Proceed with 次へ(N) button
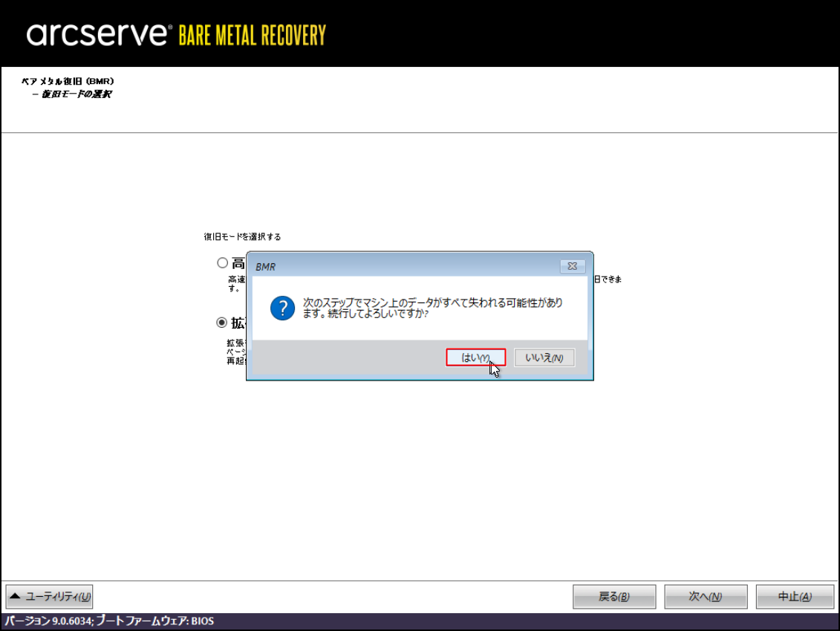The height and width of the screenshot is (631, 840). click(x=706, y=597)
